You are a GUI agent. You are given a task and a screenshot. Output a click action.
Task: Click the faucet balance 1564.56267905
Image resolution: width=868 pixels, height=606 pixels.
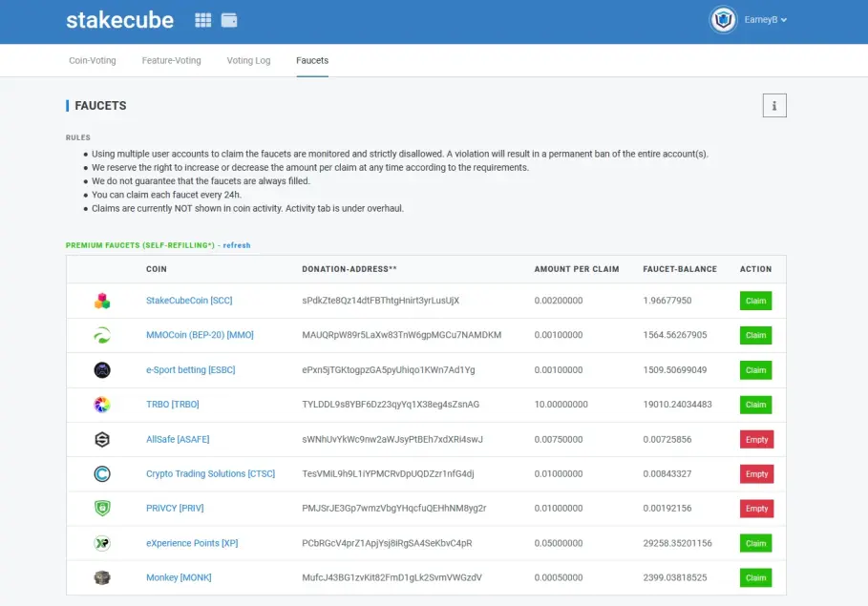675,335
